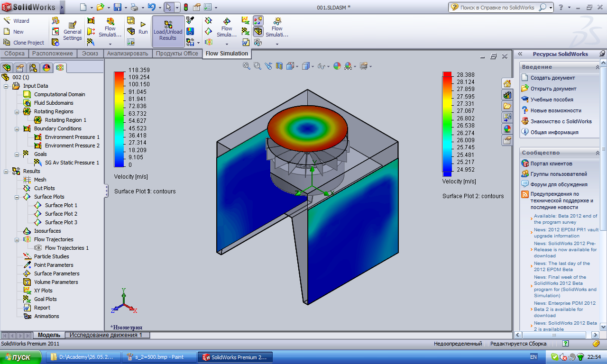Click the Учебные пособия link

click(552, 100)
